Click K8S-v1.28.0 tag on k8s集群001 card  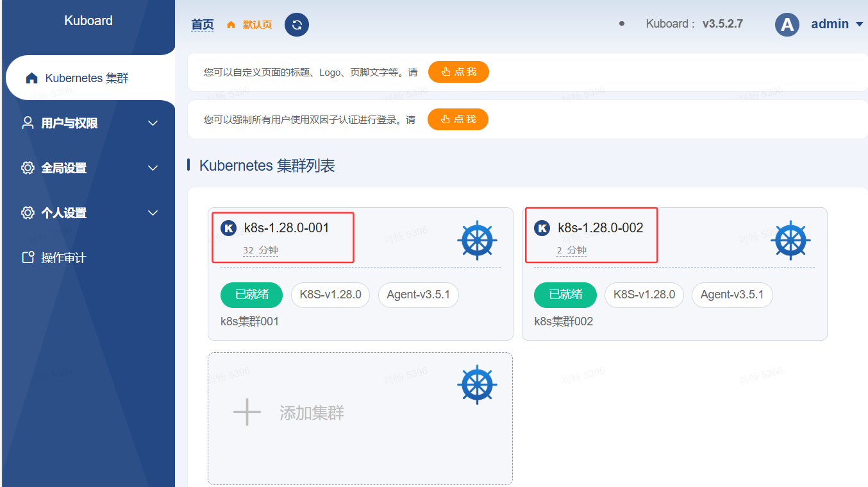[330, 295]
